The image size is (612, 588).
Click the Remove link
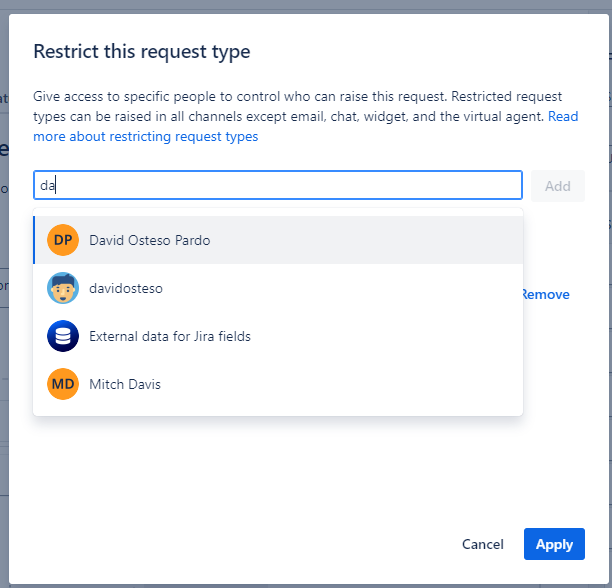(546, 294)
